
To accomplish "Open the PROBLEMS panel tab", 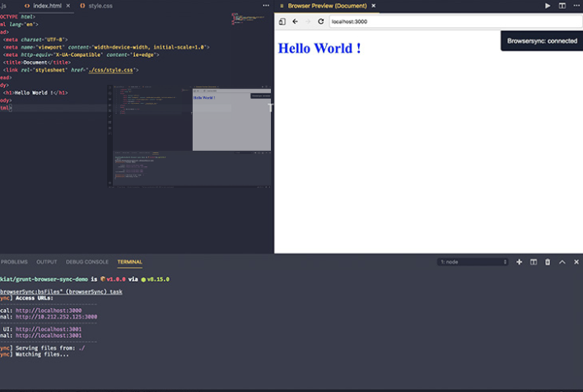I will (x=14, y=262).
